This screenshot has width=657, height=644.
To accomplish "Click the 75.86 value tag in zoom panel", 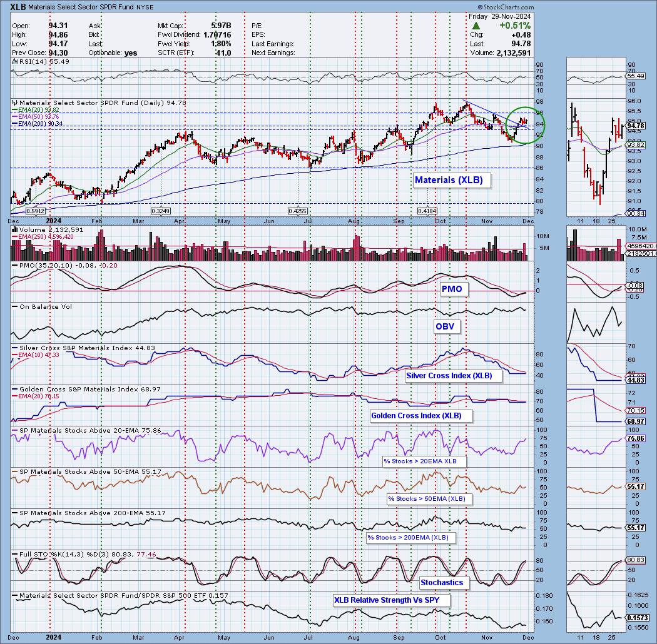I will [x=636, y=438].
